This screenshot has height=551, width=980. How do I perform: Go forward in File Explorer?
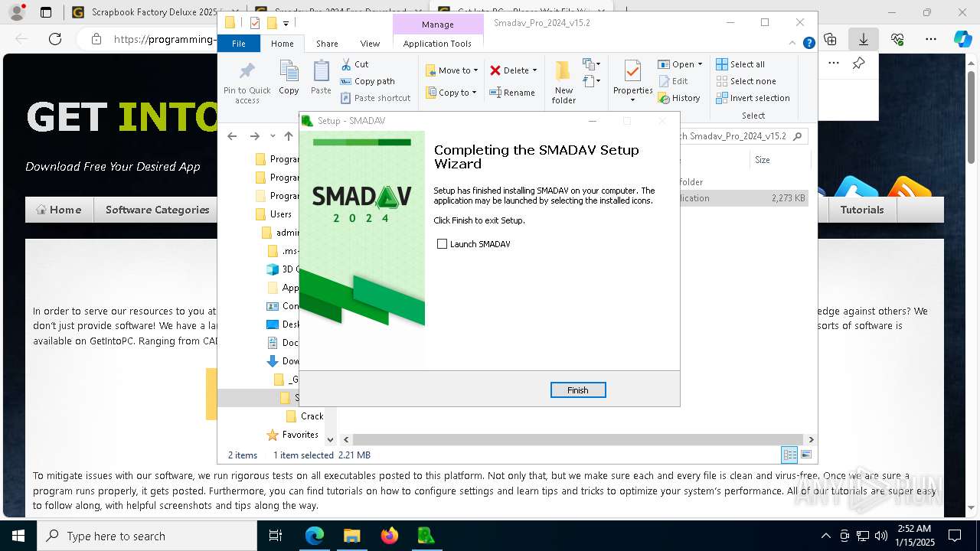pos(255,136)
